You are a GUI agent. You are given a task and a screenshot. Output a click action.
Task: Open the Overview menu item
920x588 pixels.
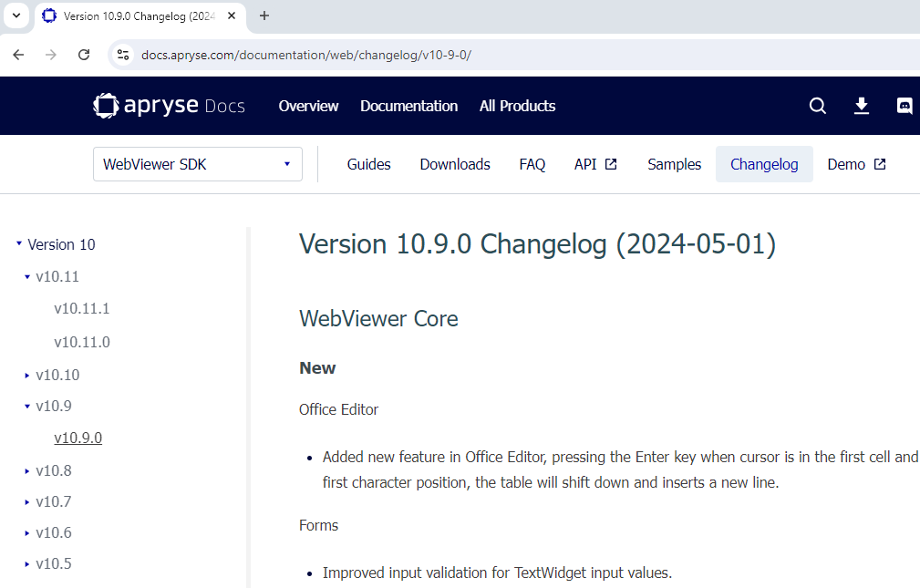point(308,106)
